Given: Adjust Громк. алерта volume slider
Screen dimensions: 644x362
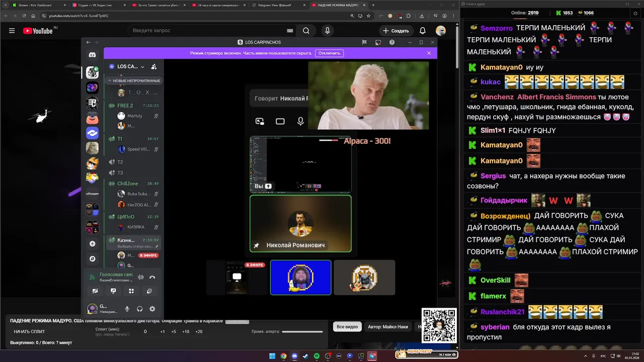Looking at the screenshot, I should (302, 331).
